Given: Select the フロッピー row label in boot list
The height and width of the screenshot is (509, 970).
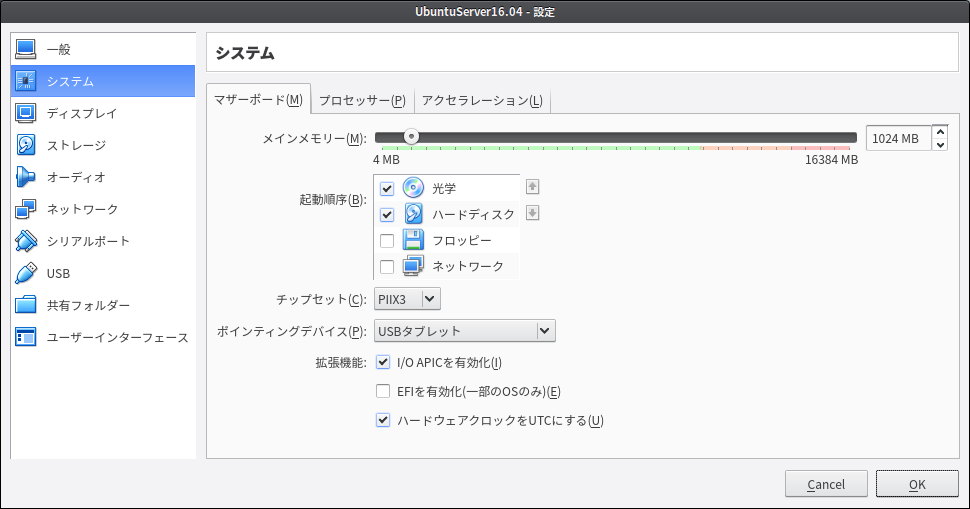Looking at the screenshot, I should point(461,241).
